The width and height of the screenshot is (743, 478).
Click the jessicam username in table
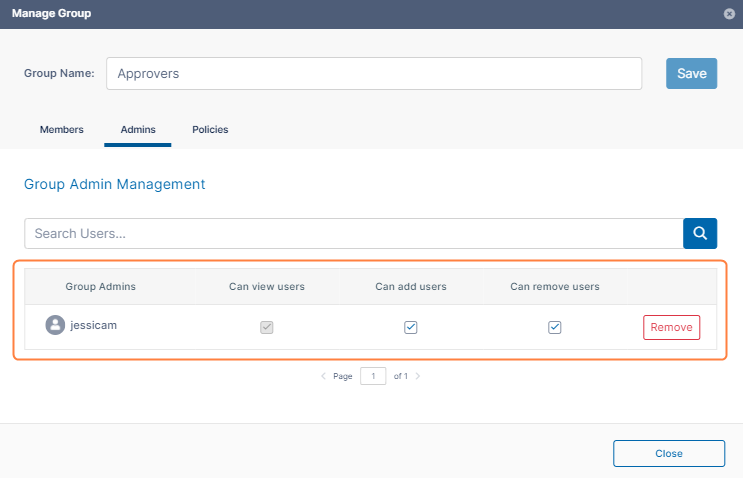pyautogui.click(x=94, y=326)
